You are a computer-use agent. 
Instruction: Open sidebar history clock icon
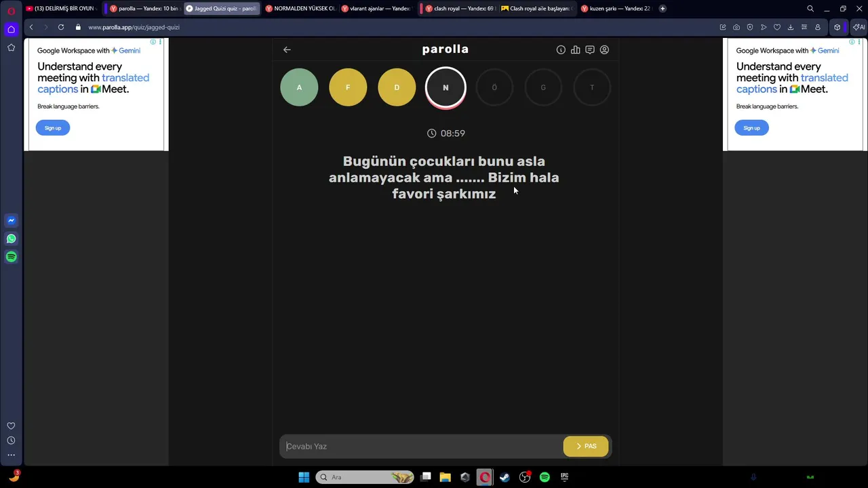(11, 441)
